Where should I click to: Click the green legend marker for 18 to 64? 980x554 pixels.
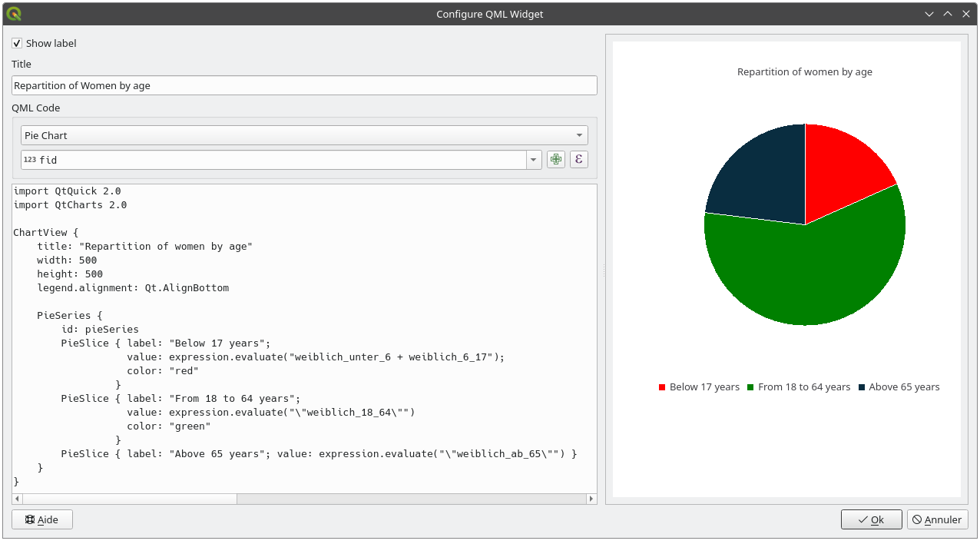coord(750,387)
